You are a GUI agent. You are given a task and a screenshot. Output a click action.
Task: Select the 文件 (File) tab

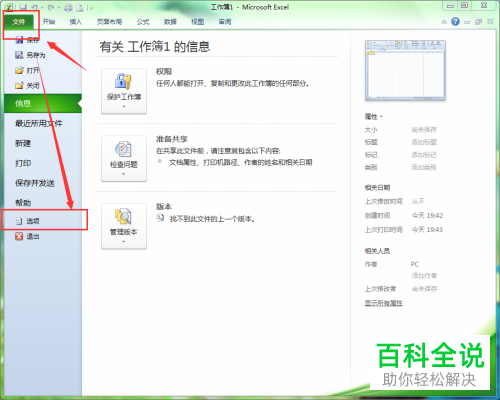pos(19,22)
